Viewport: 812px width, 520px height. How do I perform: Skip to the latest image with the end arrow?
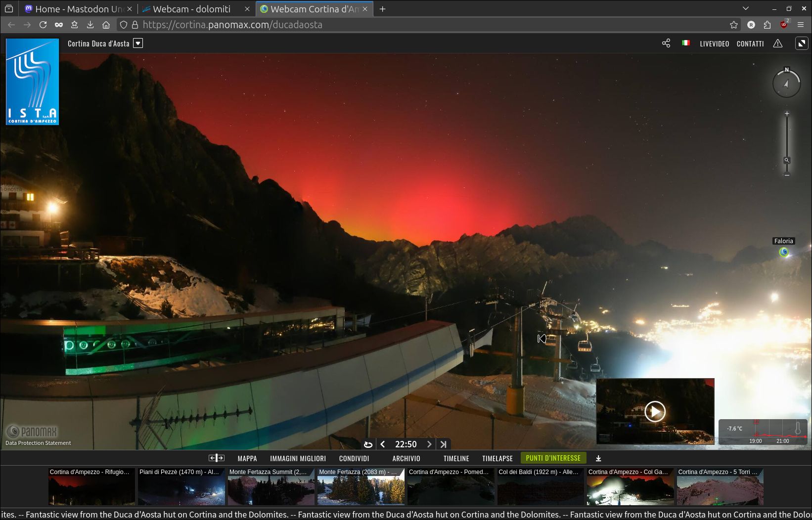pyautogui.click(x=443, y=444)
